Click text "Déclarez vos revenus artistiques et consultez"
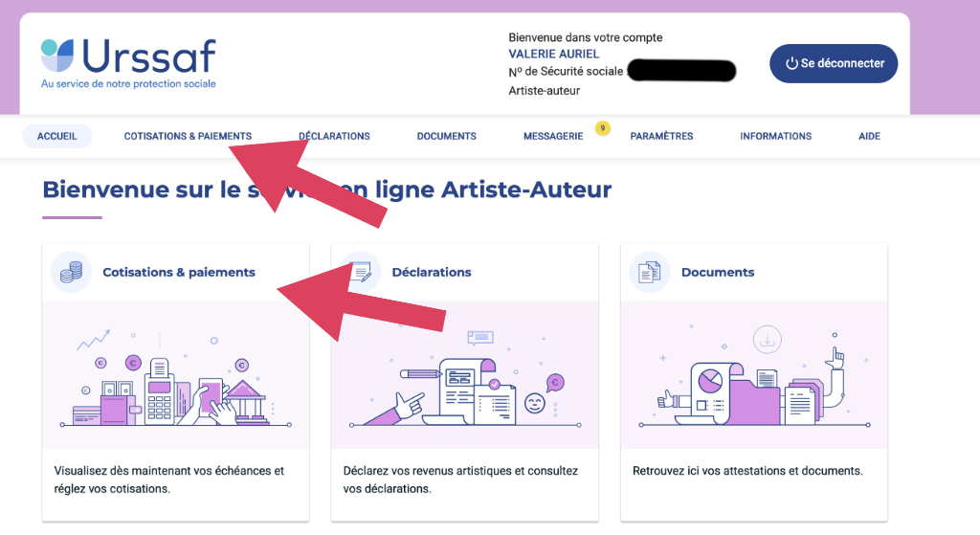 click(x=460, y=471)
